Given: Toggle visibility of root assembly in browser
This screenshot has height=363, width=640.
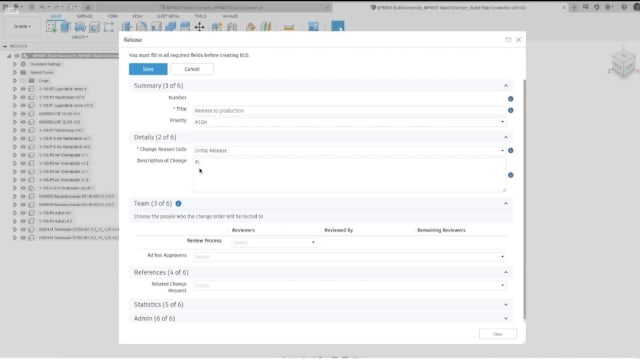Looking at the screenshot, I should (x=17, y=56).
